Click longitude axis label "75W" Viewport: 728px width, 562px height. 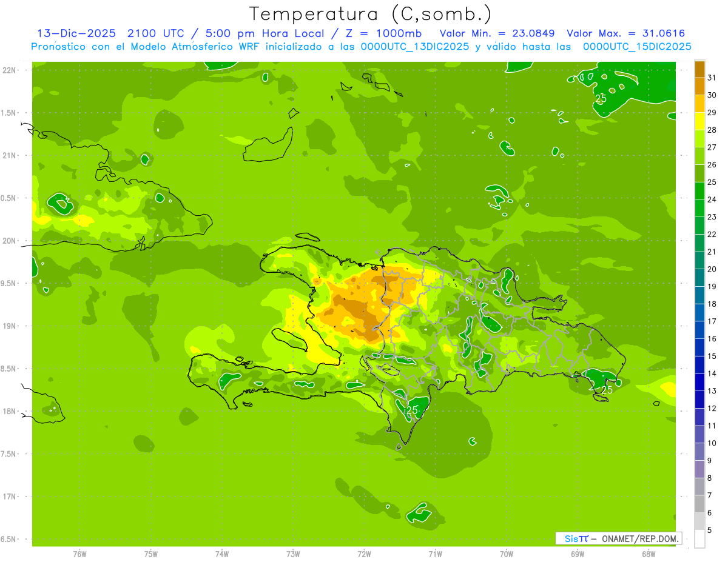[x=151, y=554]
